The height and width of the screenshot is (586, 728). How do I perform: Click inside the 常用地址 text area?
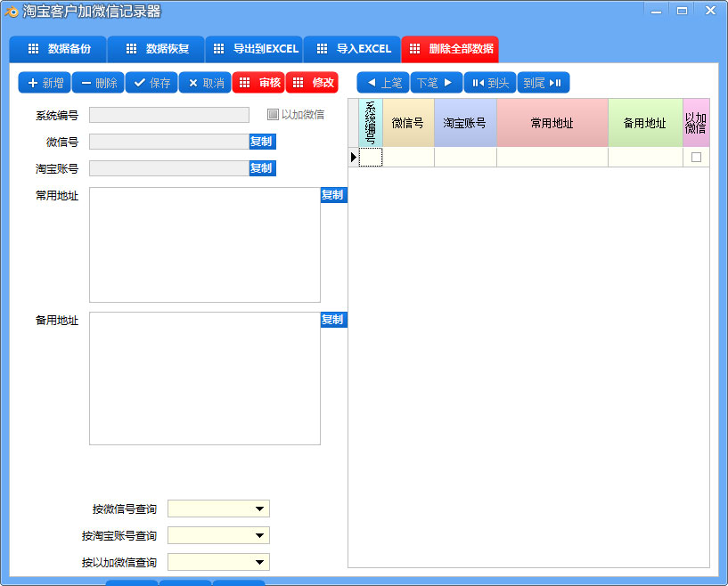coord(205,245)
